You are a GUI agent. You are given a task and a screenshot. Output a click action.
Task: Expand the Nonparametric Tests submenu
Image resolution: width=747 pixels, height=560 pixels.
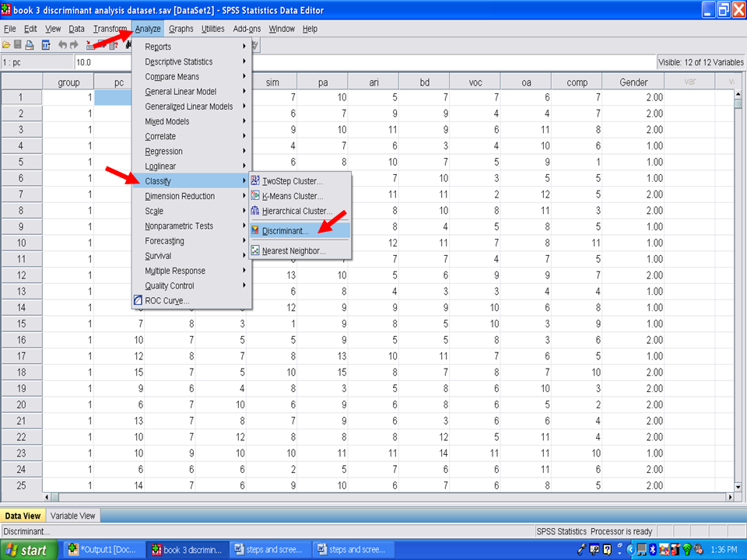click(x=178, y=226)
